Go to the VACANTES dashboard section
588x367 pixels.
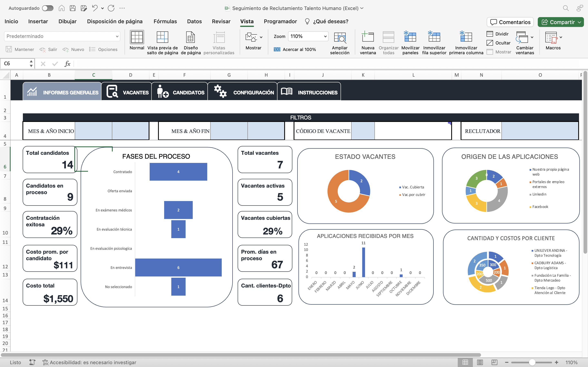127,92
